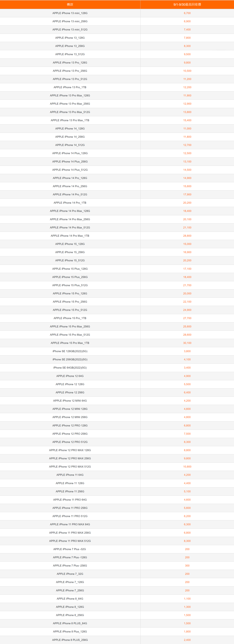This screenshot has width=234, height=644.
Task: Click the 6,700 price for iPhone 13 mini_128G
Action: pos(187,13)
